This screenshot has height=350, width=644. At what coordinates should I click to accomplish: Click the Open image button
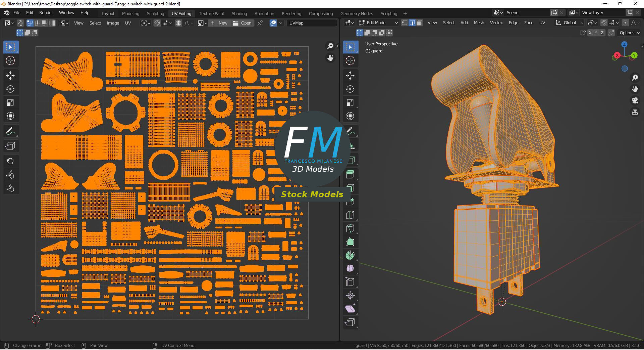point(242,23)
